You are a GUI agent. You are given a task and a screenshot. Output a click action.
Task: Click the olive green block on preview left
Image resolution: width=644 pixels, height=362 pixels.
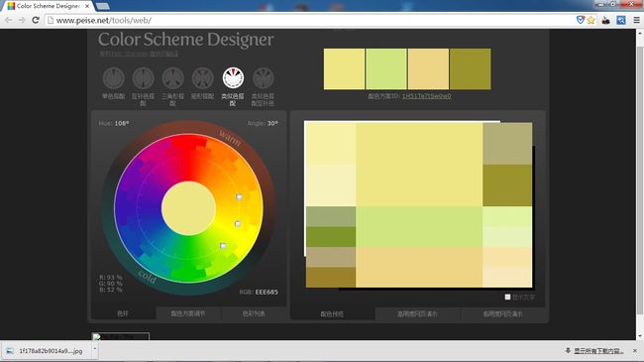[331, 236]
